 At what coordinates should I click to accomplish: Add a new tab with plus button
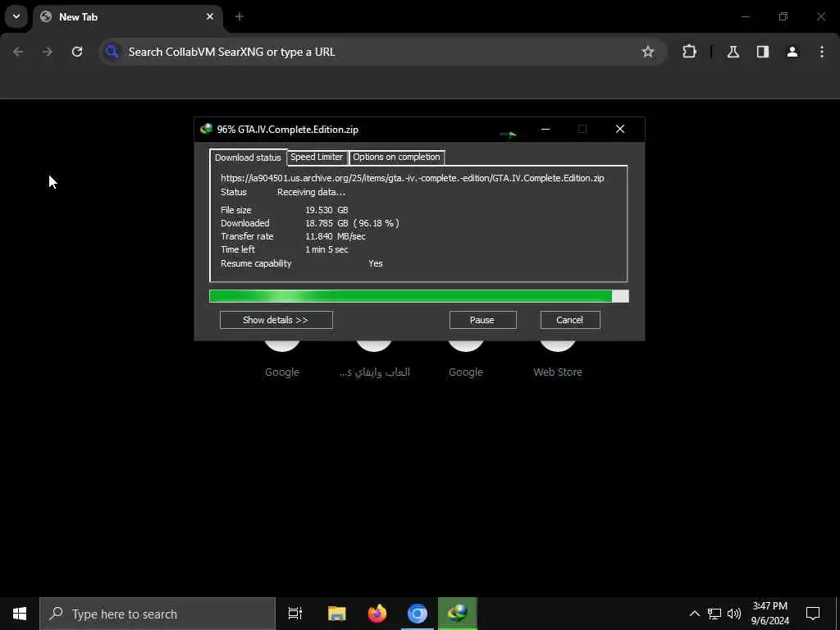(240, 16)
